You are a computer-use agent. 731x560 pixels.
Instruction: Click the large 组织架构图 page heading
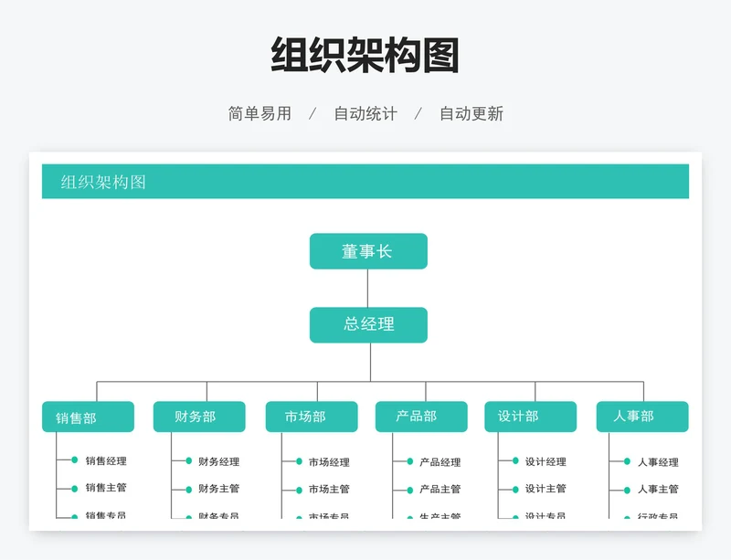point(365,55)
